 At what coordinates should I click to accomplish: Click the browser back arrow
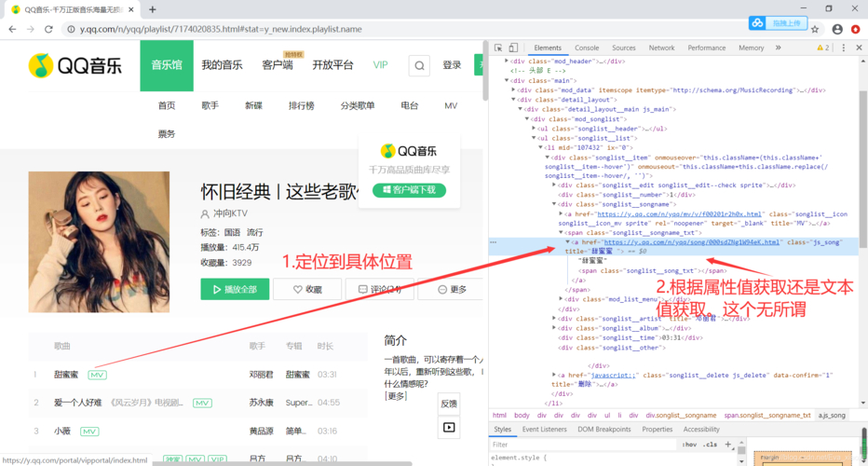pos(12,29)
